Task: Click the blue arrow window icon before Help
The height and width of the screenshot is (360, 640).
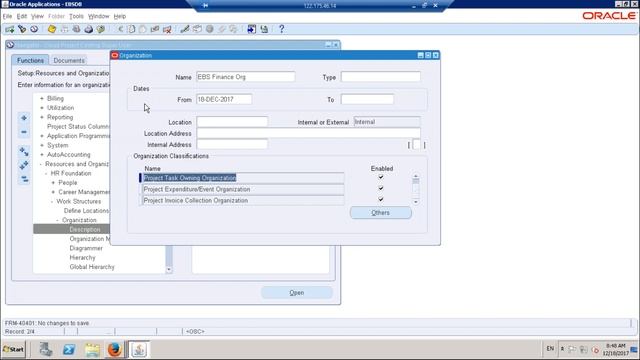Action: (251, 29)
